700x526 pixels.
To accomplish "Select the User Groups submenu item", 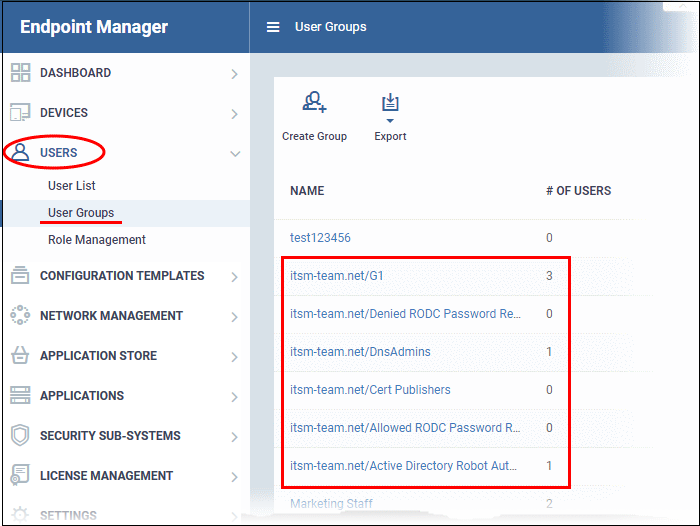I will pyautogui.click(x=81, y=213).
